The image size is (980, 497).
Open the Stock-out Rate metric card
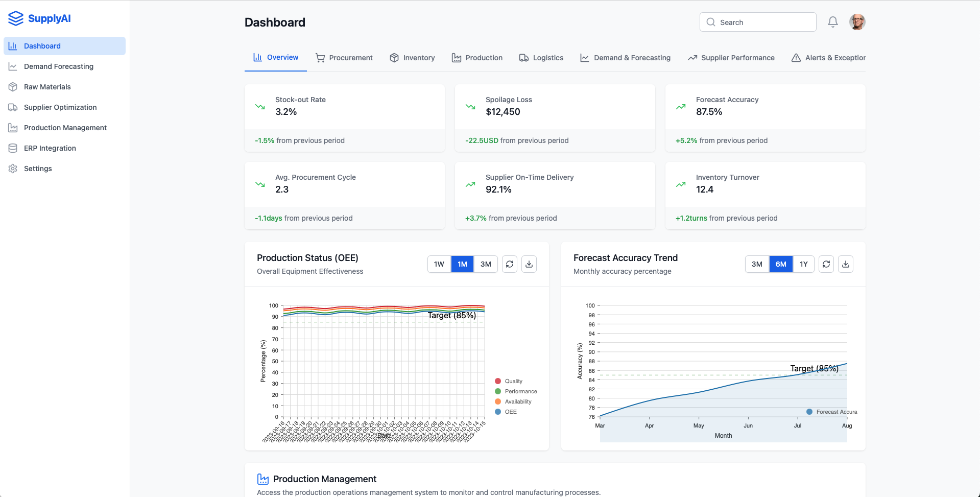pos(344,117)
